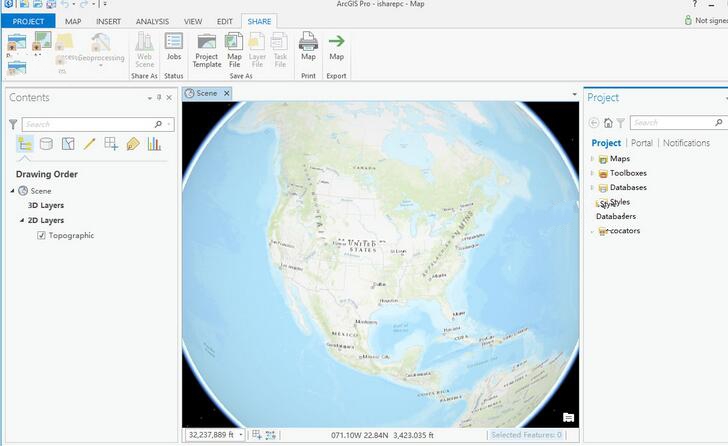Select List By Data Source icon
The width and height of the screenshot is (728, 446).
[46, 144]
